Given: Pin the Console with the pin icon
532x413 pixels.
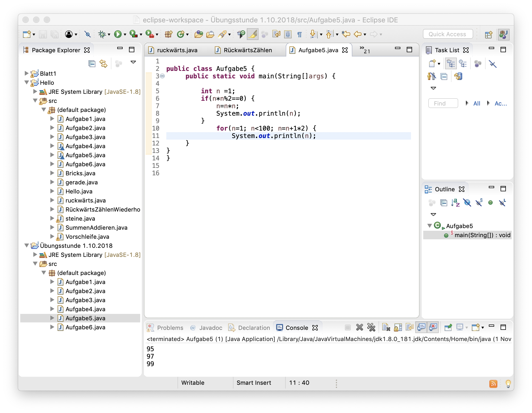Looking at the screenshot, I should pyautogui.click(x=448, y=328).
